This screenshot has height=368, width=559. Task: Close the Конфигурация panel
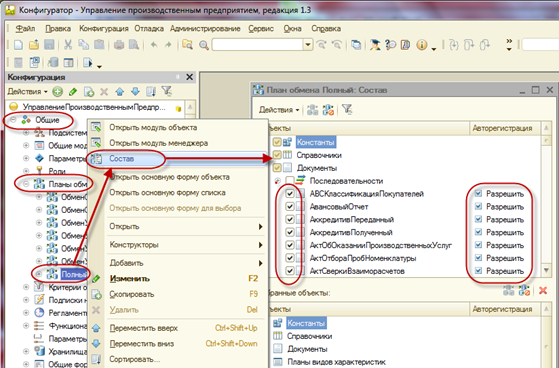190,77
